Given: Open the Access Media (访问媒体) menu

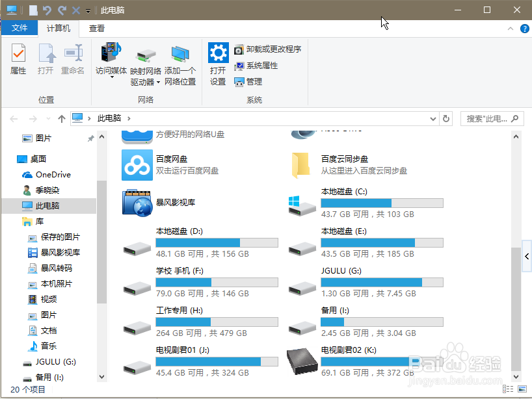Looking at the screenshot, I should pyautogui.click(x=111, y=60).
